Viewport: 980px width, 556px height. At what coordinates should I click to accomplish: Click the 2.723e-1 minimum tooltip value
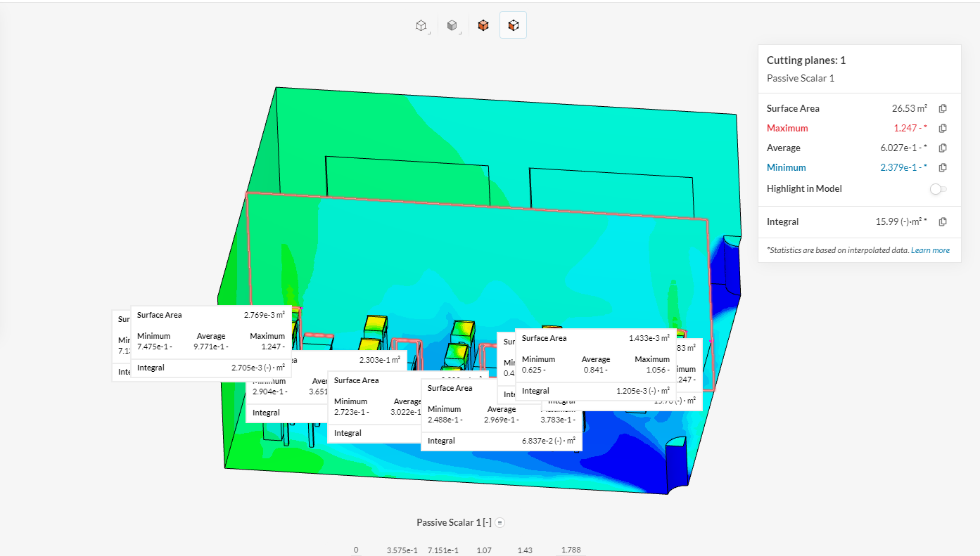(x=351, y=412)
